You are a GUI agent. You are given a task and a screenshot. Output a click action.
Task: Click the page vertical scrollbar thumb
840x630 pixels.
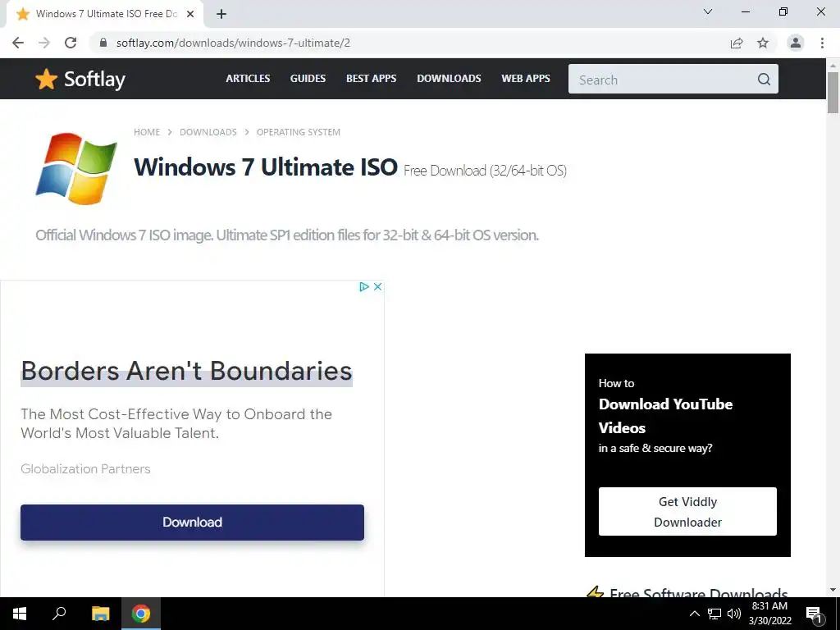pos(833,93)
